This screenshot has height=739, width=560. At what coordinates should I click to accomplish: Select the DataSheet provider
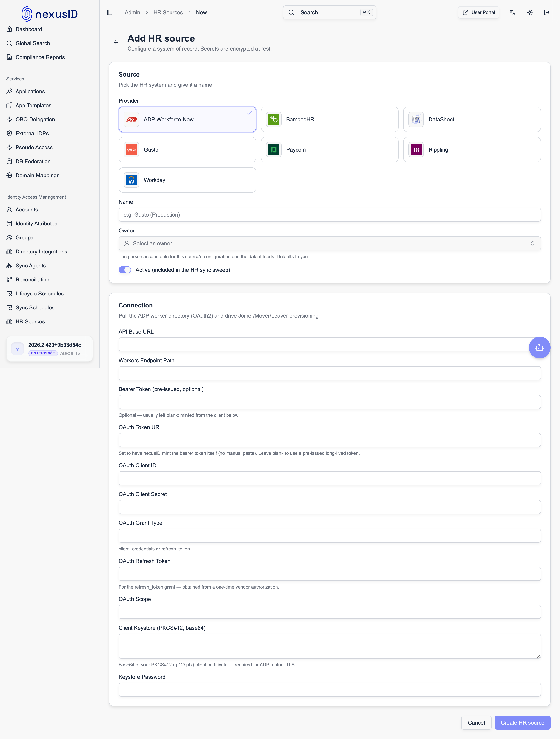pyautogui.click(x=472, y=119)
